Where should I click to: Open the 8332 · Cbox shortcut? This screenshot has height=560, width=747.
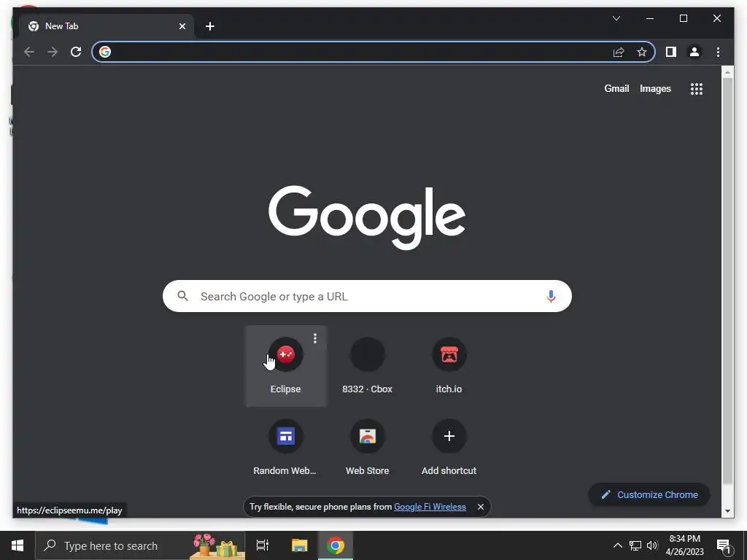coord(368,366)
